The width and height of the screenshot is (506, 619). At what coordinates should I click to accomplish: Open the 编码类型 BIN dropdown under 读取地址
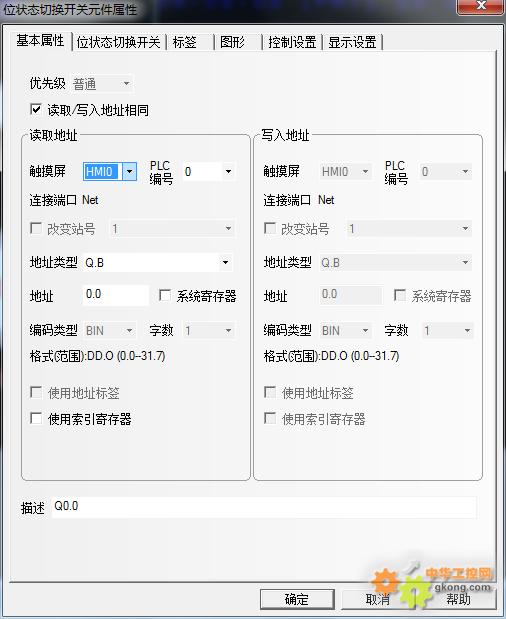click(109, 330)
